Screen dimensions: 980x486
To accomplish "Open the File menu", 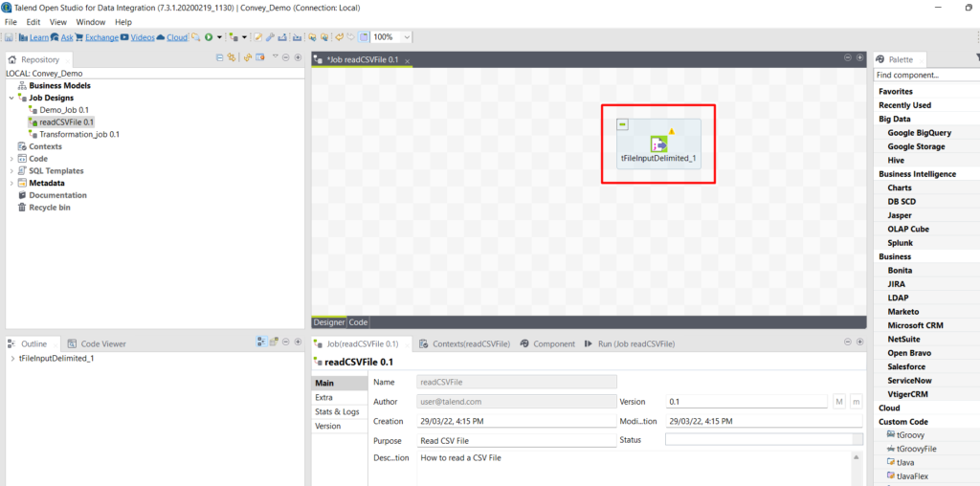I will 11,22.
